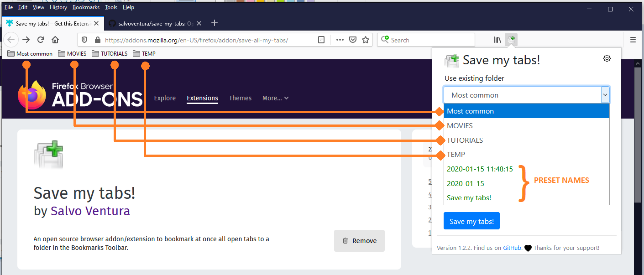Expand the existing folder combo box arrow
Image resolution: width=644 pixels, height=275 pixels.
605,95
